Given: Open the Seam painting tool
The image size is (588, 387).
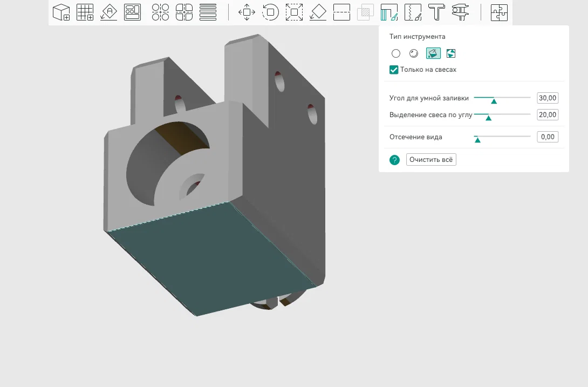Looking at the screenshot, I should [x=413, y=12].
